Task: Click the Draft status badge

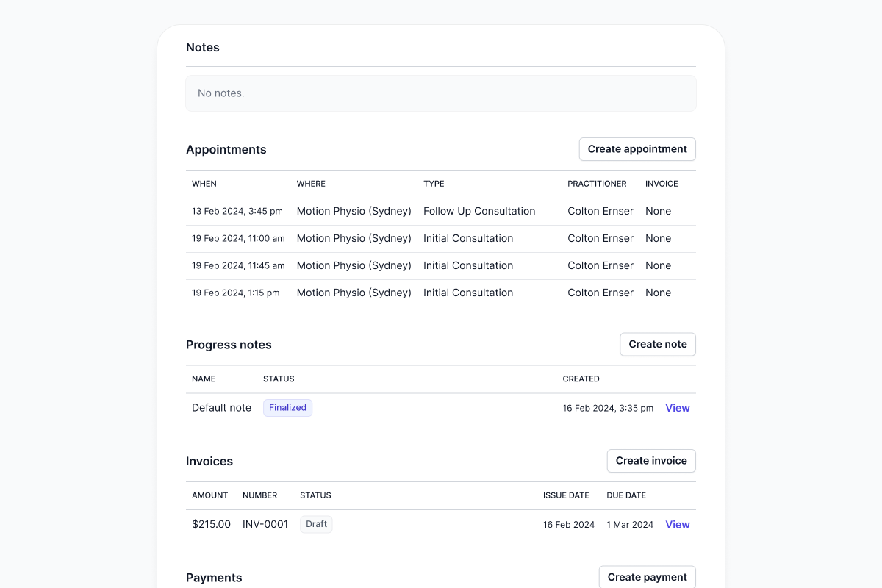Action: pos(316,525)
